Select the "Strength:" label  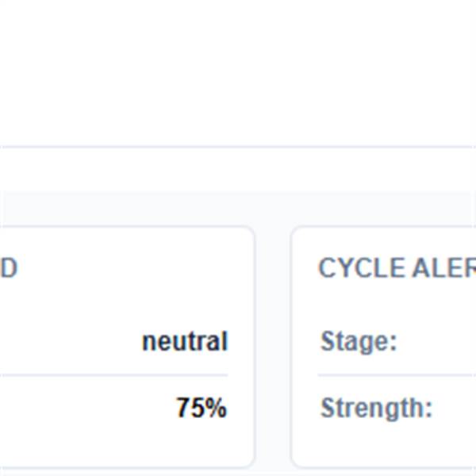376,409
